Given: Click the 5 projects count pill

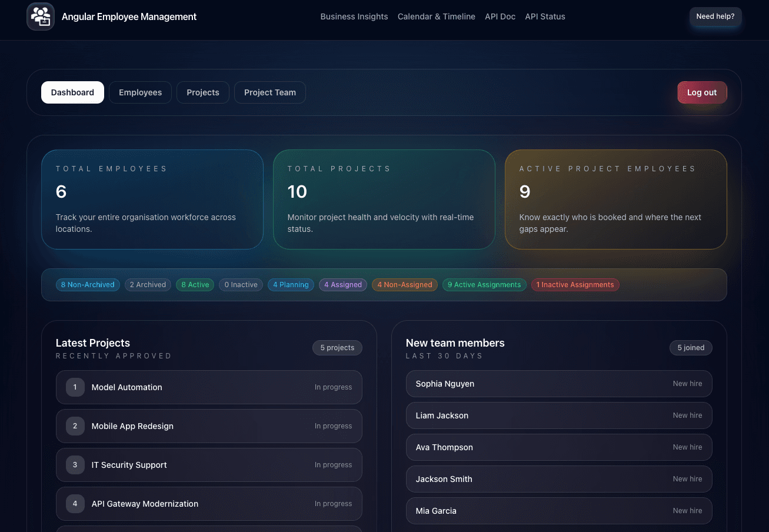Looking at the screenshot, I should (x=337, y=348).
